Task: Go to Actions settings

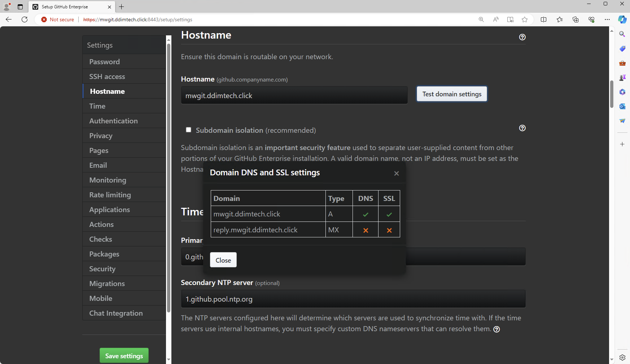Action: click(x=124, y=224)
